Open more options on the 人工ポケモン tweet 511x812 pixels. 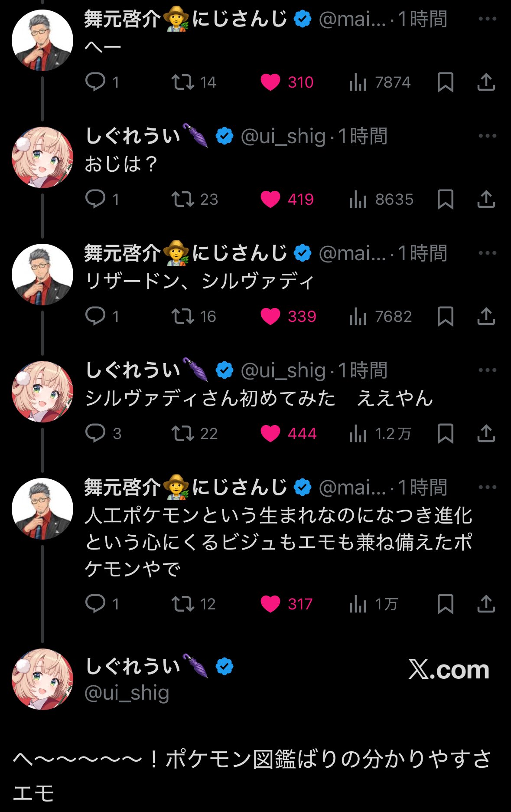pos(487,488)
